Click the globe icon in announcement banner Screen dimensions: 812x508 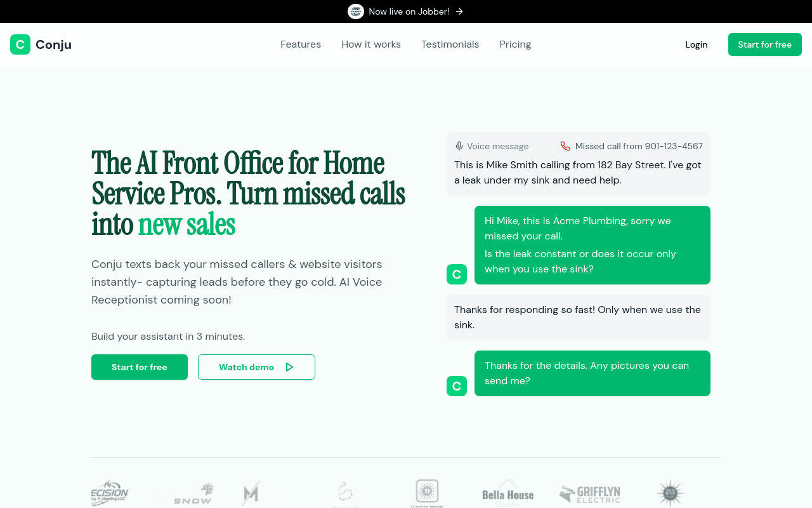[x=356, y=11]
